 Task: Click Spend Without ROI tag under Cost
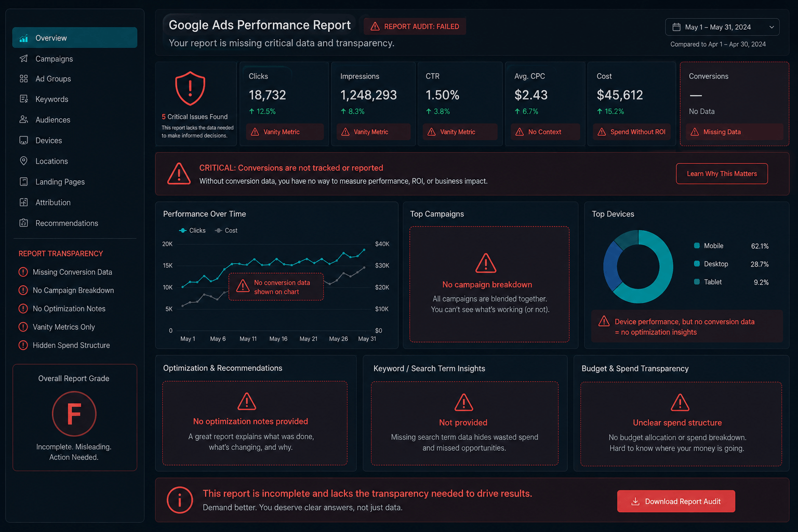tap(631, 132)
